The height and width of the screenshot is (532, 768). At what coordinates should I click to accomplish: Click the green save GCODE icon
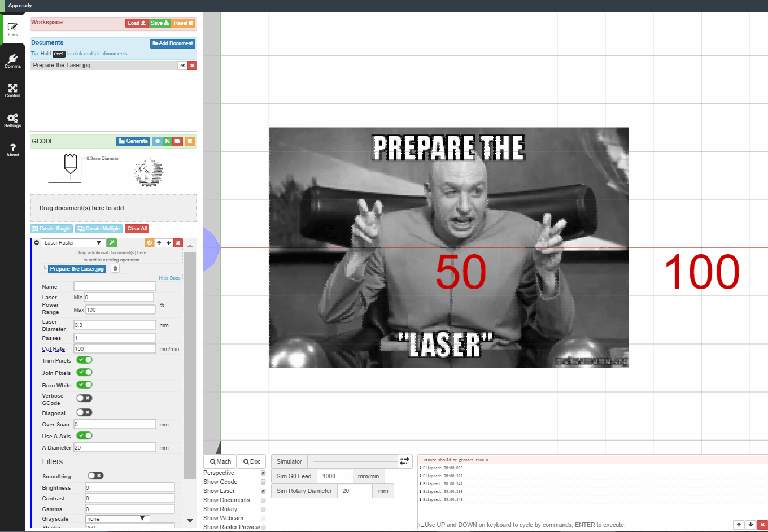[x=167, y=141]
